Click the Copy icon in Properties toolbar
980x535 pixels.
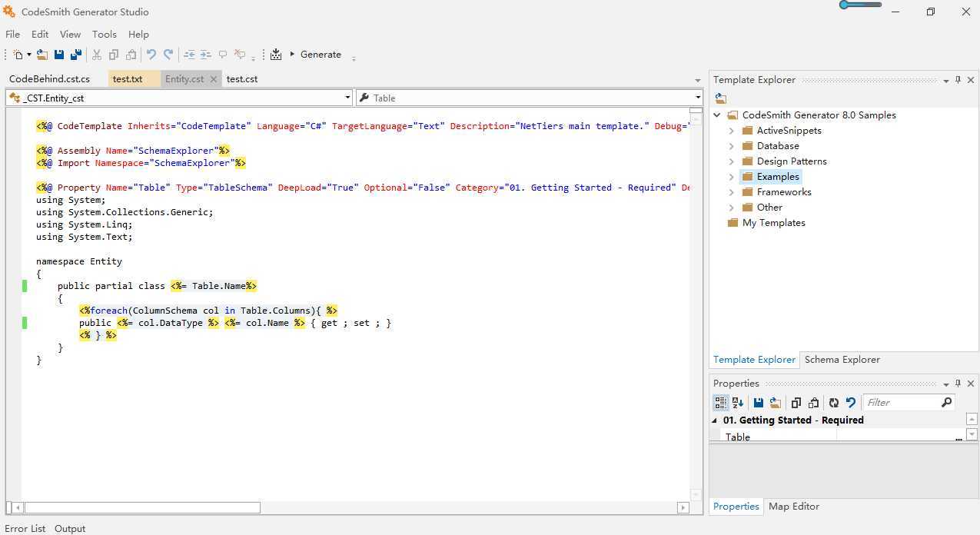[796, 402]
